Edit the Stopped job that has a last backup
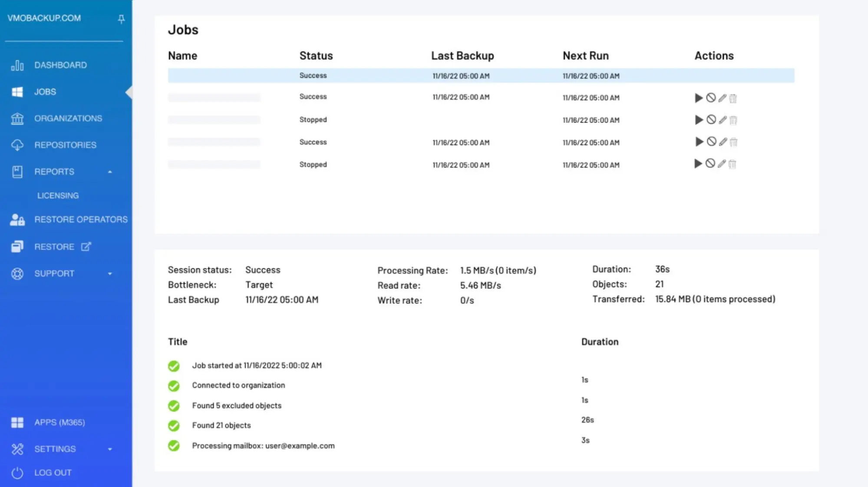 722,164
